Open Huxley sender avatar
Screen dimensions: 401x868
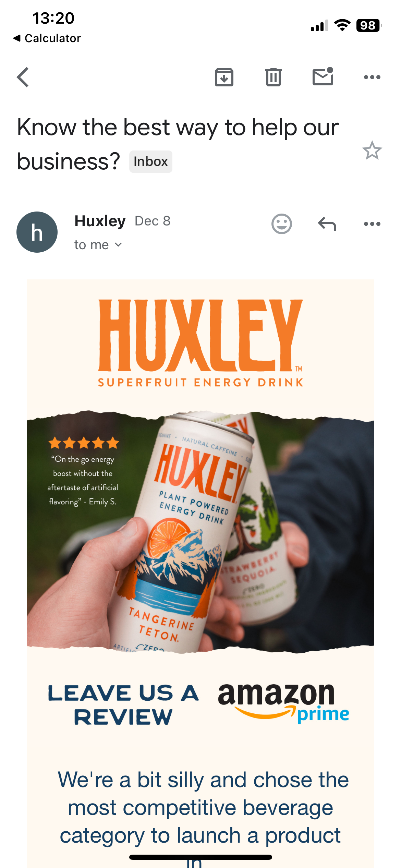click(x=37, y=232)
